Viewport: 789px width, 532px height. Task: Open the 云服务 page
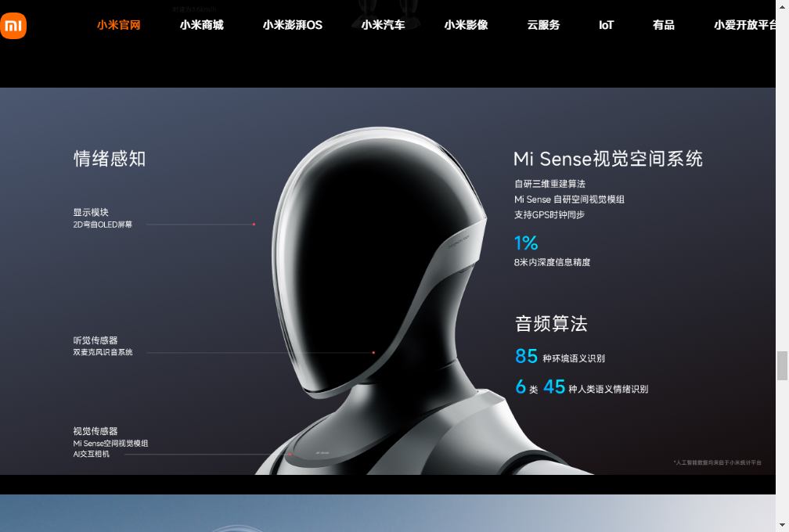coord(543,24)
